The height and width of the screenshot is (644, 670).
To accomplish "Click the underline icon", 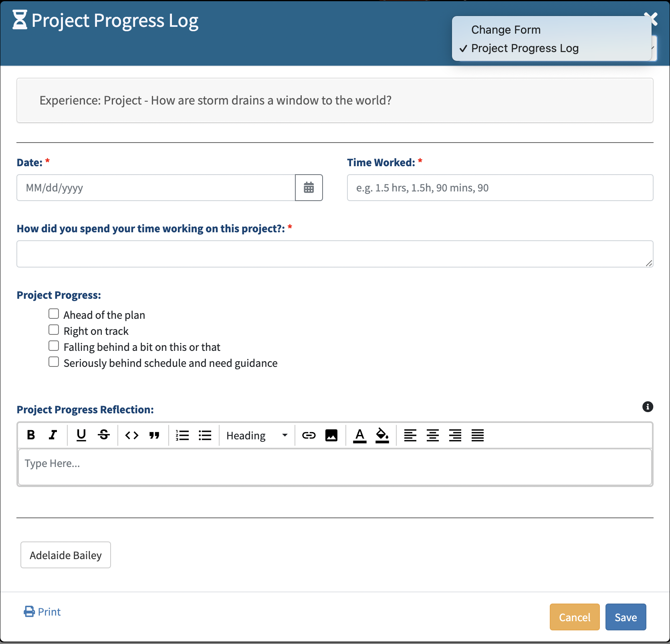I will [81, 435].
